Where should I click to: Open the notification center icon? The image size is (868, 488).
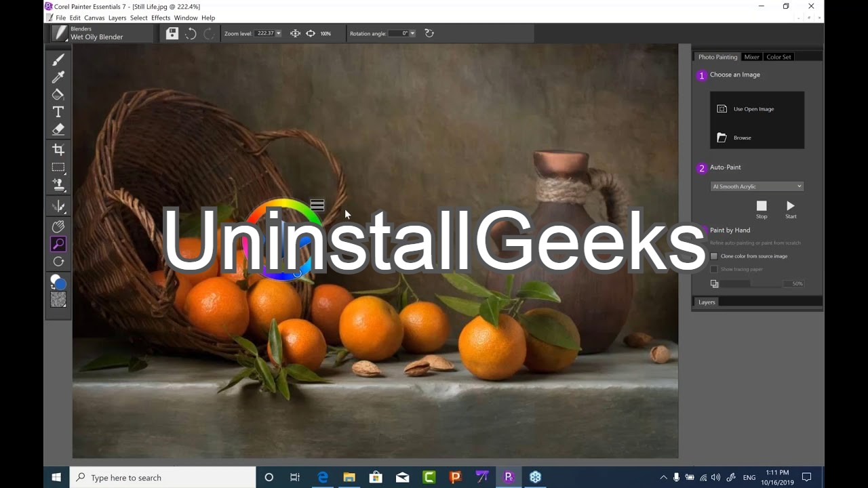point(807,477)
